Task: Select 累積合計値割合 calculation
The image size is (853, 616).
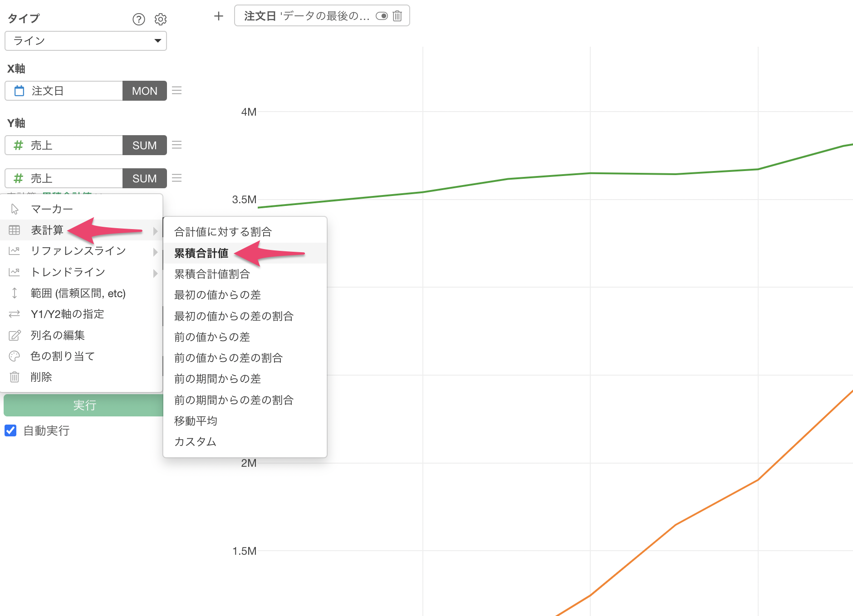Action: pos(245,274)
